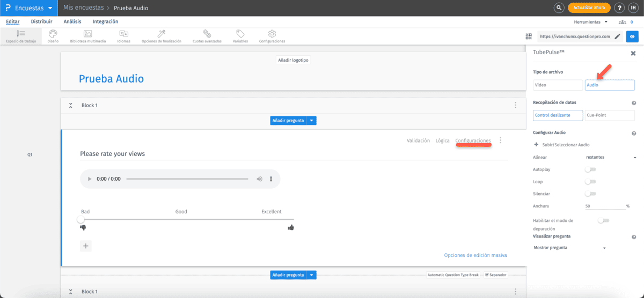Preview survey with blue eye button
This screenshot has width=644, height=298.
pyautogui.click(x=632, y=36)
